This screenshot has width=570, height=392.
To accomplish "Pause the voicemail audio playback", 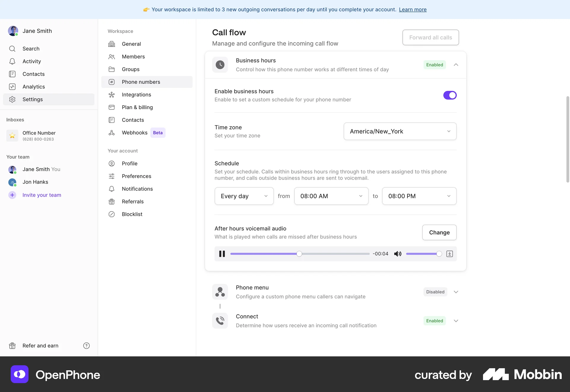I will [222, 254].
